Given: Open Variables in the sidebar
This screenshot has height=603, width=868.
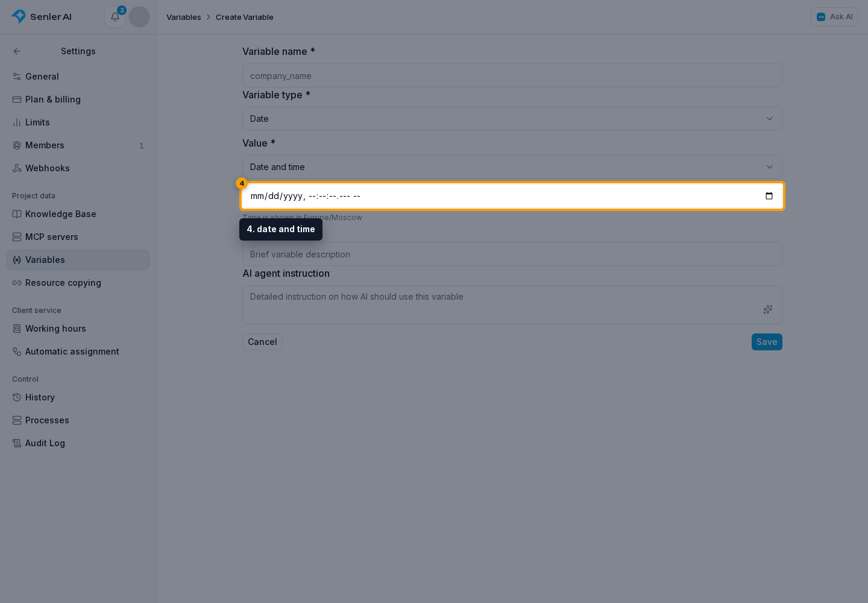Looking at the screenshot, I should pos(78,260).
